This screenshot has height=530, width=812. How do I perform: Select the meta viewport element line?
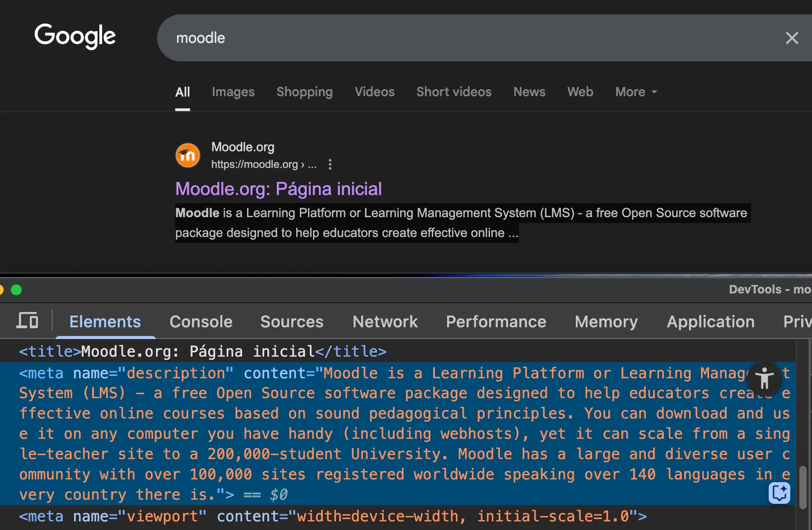tap(333, 516)
